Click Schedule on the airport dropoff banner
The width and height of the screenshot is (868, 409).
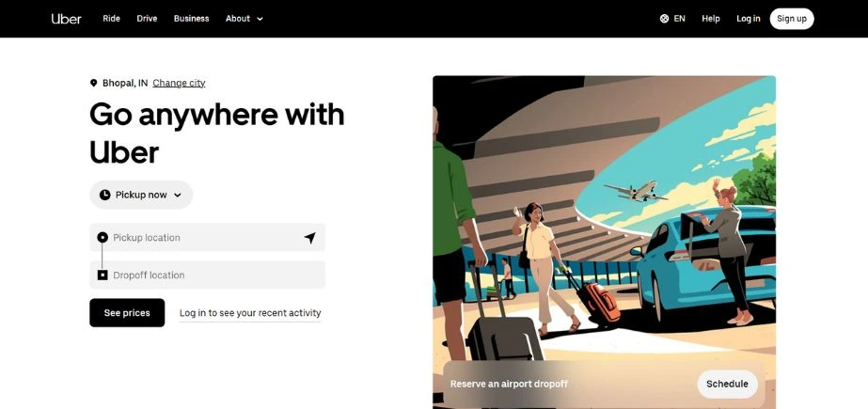[727, 384]
